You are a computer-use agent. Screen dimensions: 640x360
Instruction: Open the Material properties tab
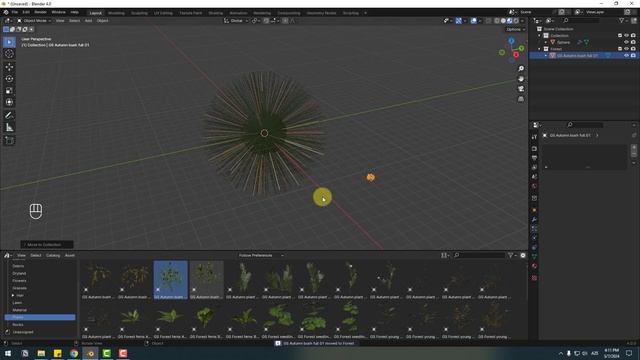(x=534, y=266)
